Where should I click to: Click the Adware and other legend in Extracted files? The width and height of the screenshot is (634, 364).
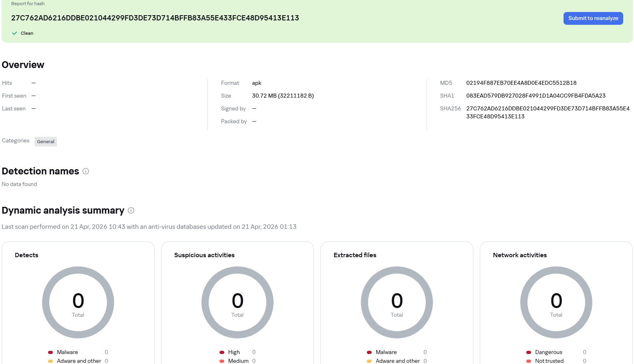[x=398, y=361]
